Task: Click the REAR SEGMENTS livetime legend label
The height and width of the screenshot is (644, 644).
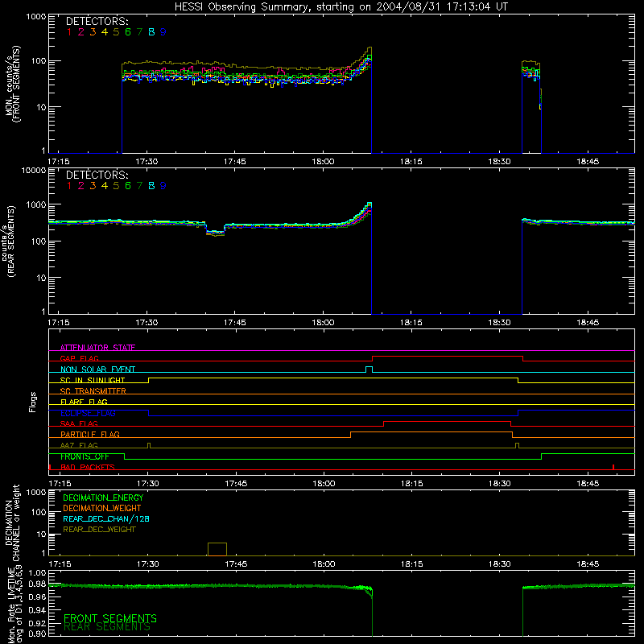Action: click(107, 627)
